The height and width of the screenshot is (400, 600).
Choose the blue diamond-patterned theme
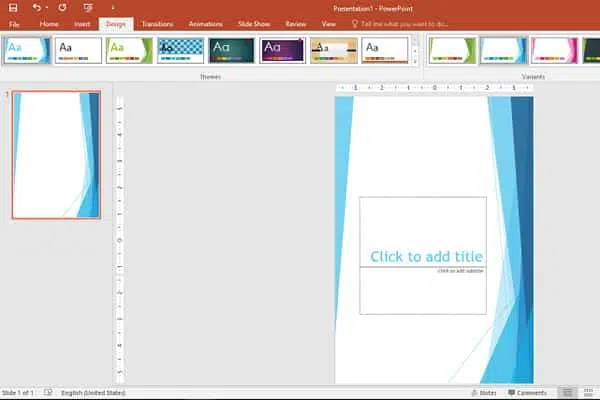[x=180, y=49]
